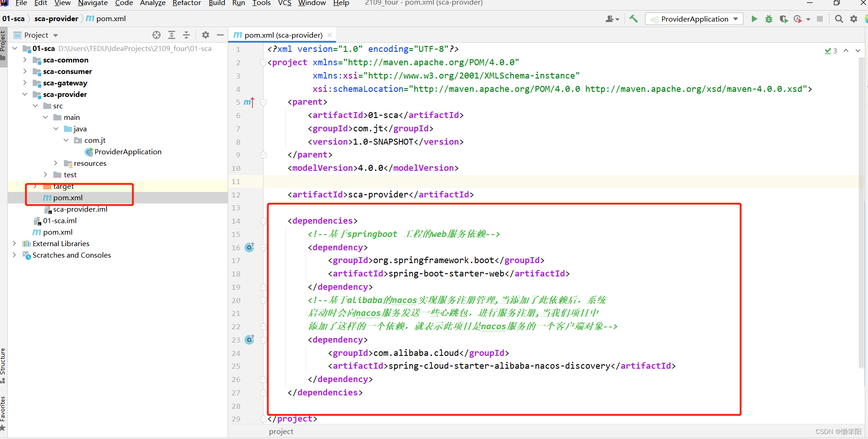
Task: Click the project breadcrumb below the editor
Action: 281,431
